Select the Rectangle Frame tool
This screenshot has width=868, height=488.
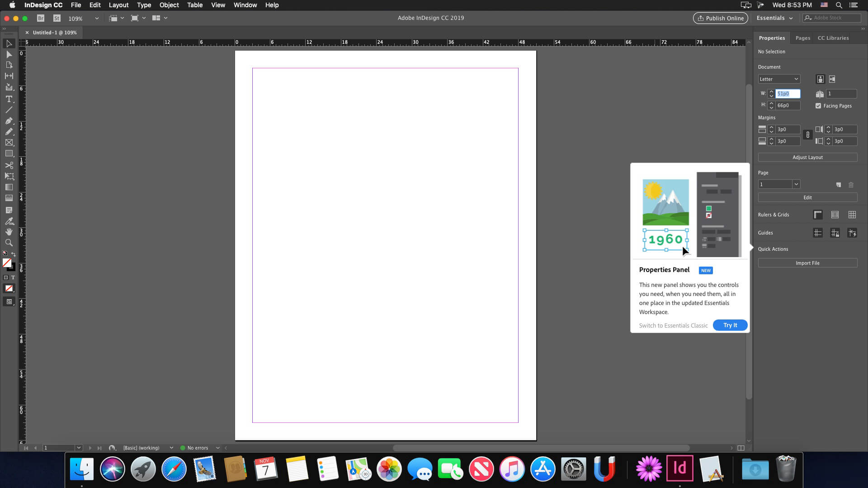[9, 142]
